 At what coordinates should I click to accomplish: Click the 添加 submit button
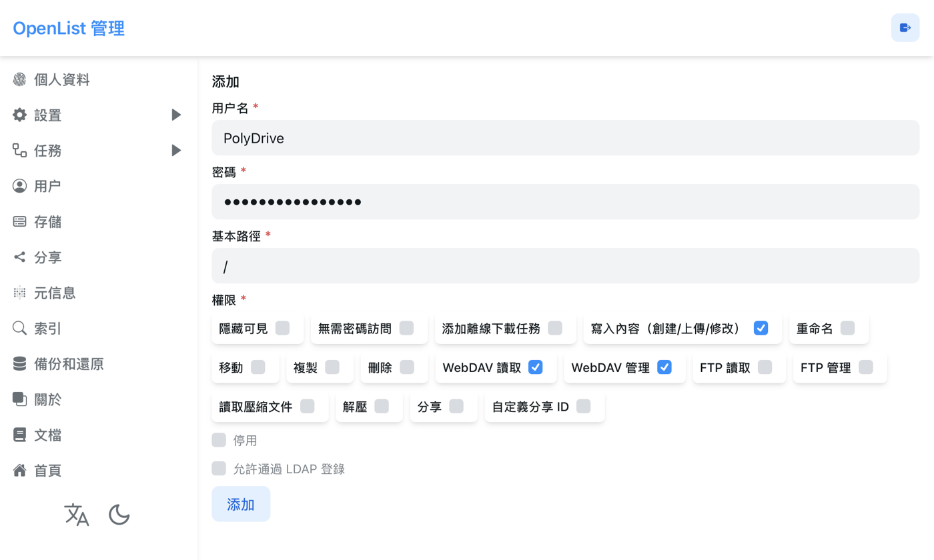[241, 504]
